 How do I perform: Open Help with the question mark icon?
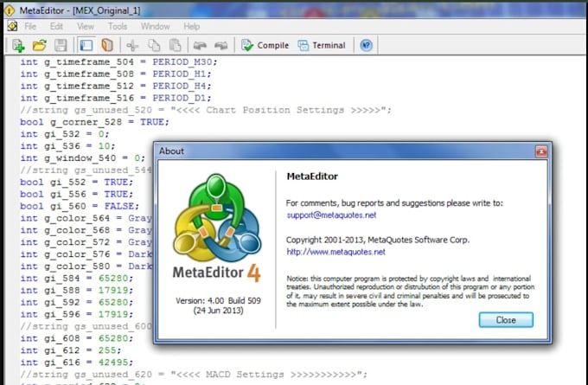click(x=366, y=45)
